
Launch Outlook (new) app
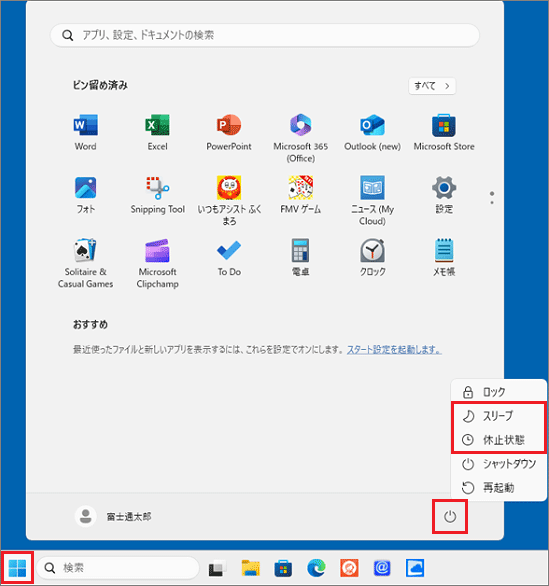[372, 132]
